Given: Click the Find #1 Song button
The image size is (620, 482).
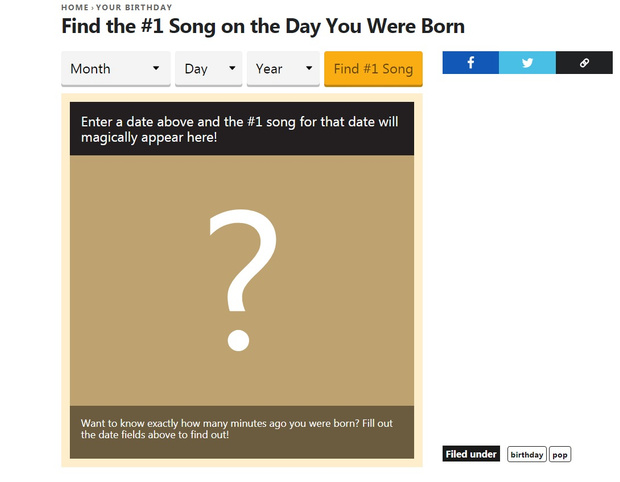Looking at the screenshot, I should tap(373, 68).
